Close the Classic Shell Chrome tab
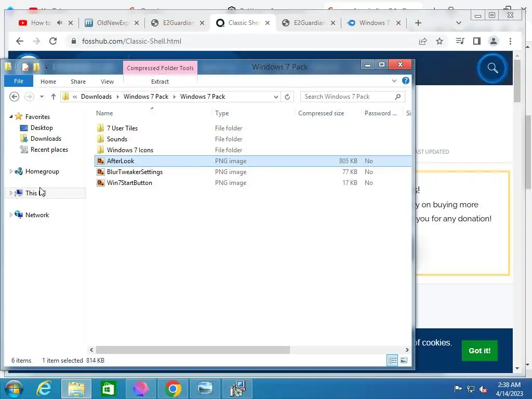 pyautogui.click(x=268, y=23)
